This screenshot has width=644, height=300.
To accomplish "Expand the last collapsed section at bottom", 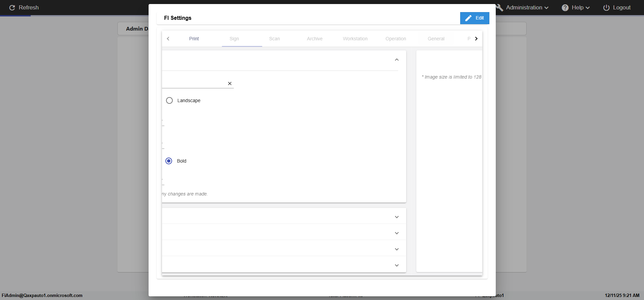I will tap(397, 265).
